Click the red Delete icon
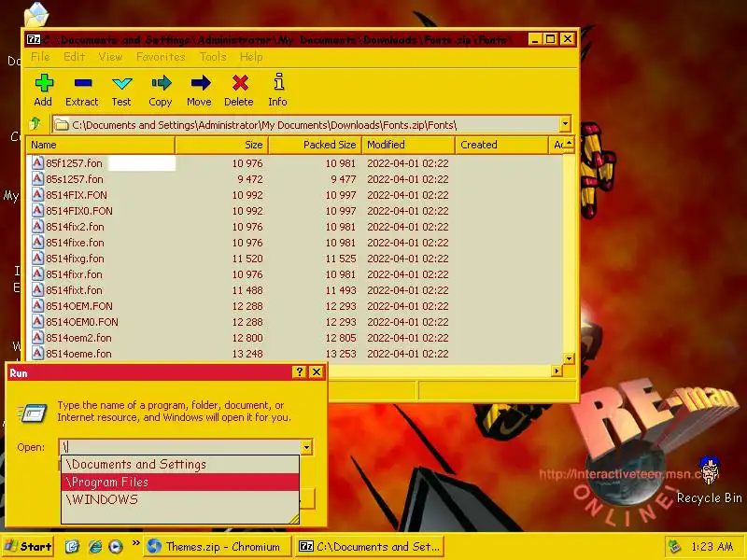 240,83
